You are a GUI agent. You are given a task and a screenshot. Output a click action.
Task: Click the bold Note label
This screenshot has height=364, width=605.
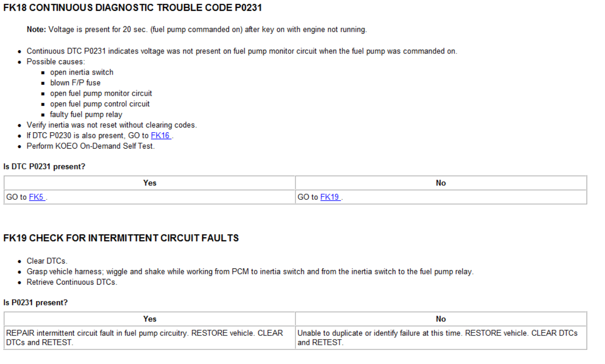36,30
